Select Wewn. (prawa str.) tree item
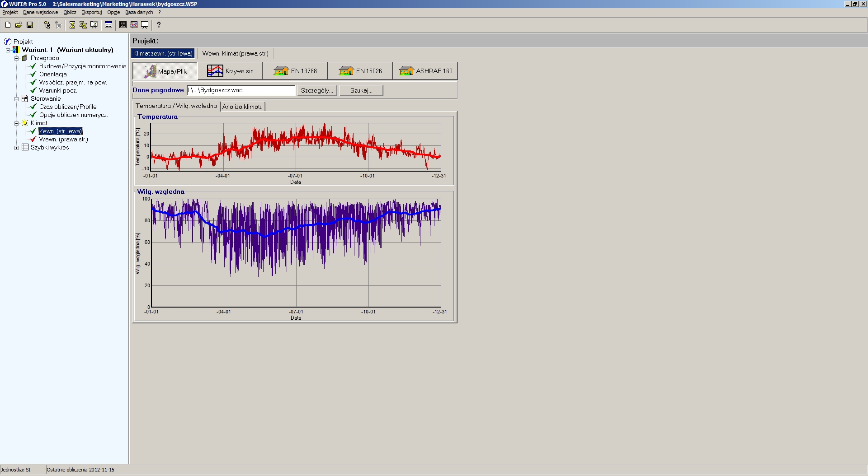 click(x=63, y=139)
